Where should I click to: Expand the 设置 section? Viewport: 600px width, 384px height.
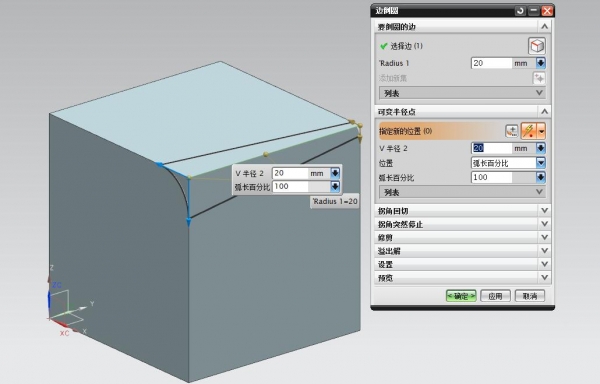click(x=463, y=264)
